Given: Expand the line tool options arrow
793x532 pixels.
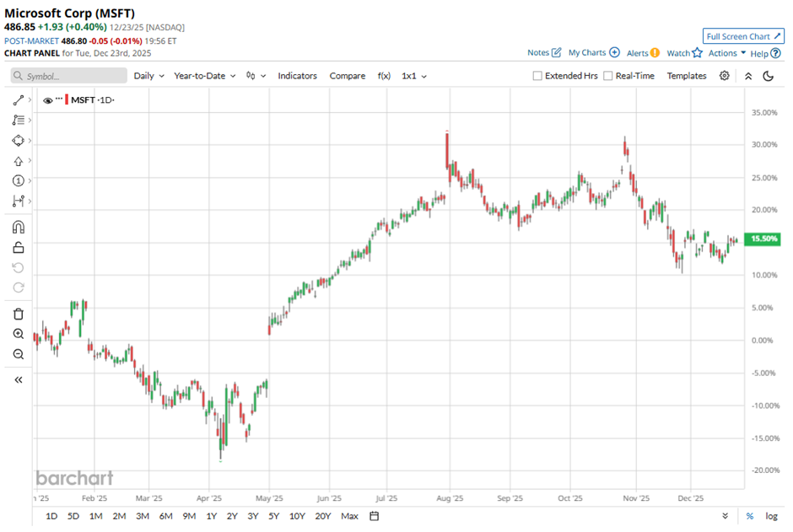Looking at the screenshot, I should tap(30, 100).
